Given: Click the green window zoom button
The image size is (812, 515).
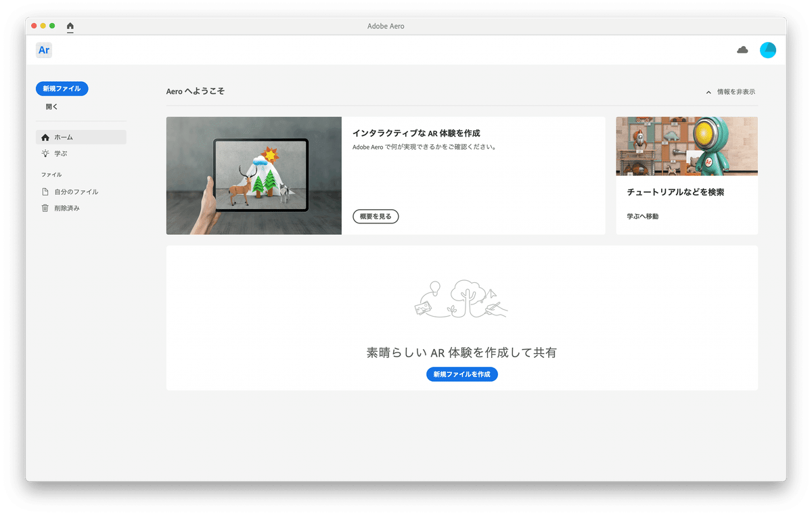Looking at the screenshot, I should [52, 26].
